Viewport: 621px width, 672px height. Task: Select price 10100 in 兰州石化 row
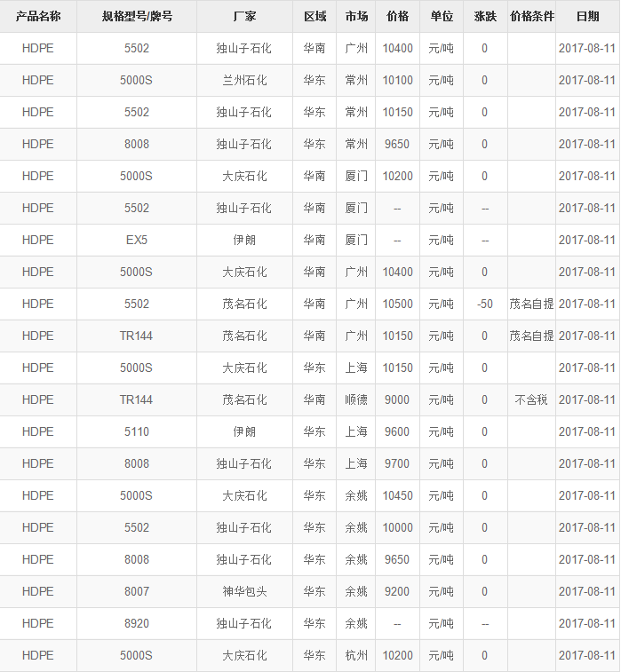pos(397,80)
